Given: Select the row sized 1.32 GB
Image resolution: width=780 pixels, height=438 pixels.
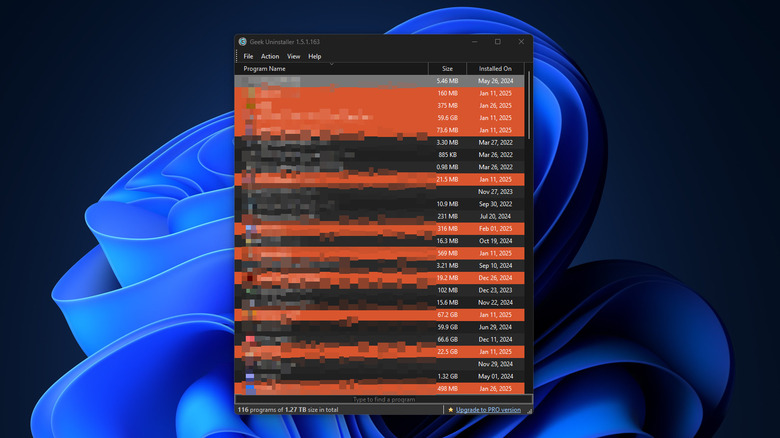Looking at the screenshot, I should pos(380,376).
